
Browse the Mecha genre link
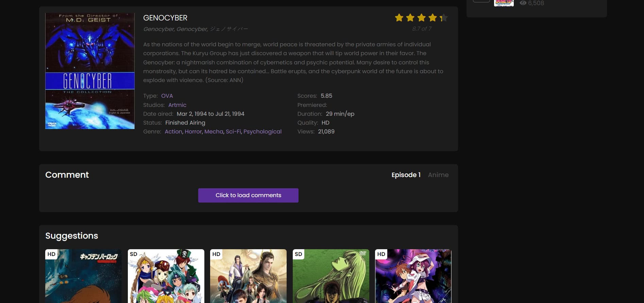pyautogui.click(x=214, y=131)
